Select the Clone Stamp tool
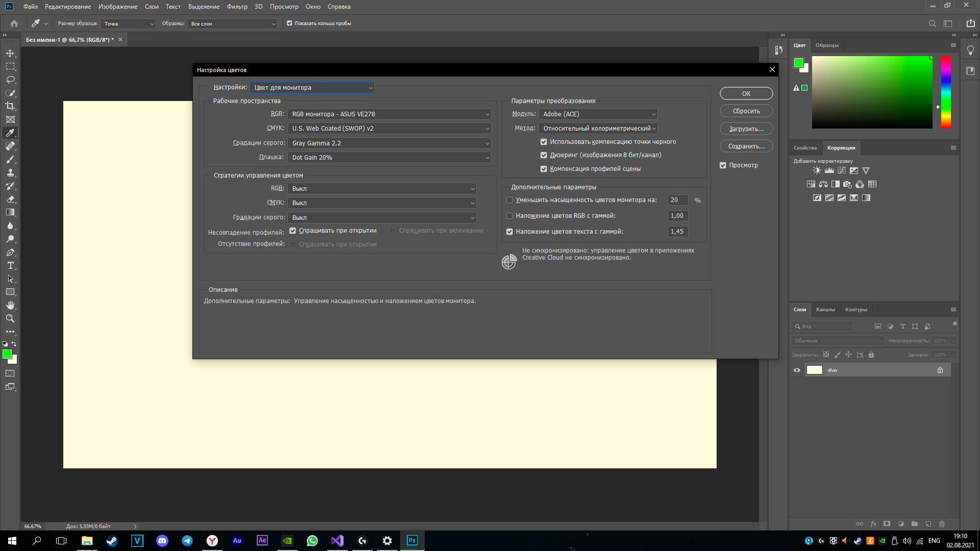Viewport: 980px width, 551px height. [10, 172]
